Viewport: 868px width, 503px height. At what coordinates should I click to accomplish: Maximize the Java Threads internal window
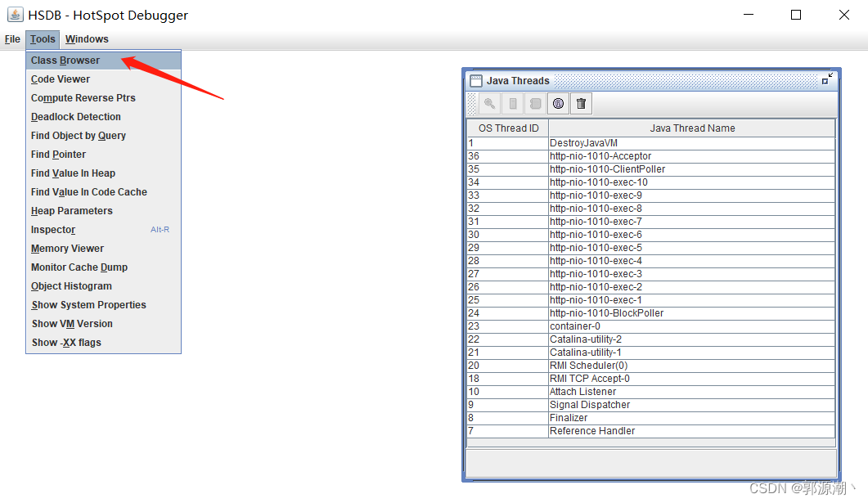(x=827, y=79)
